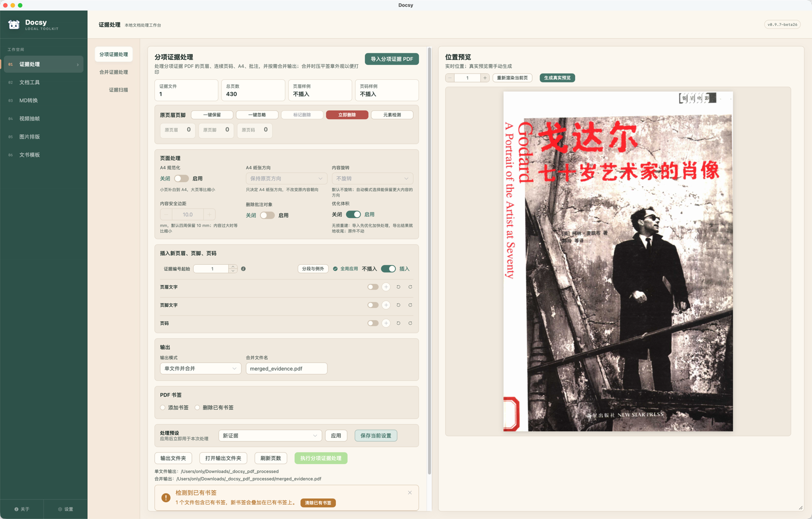Click redo arrow in 页码 row

410,323
